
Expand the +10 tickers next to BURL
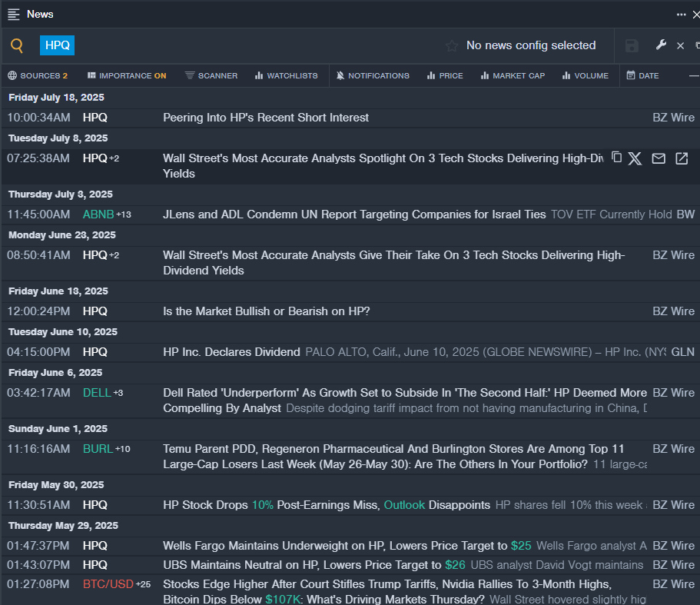point(123,449)
